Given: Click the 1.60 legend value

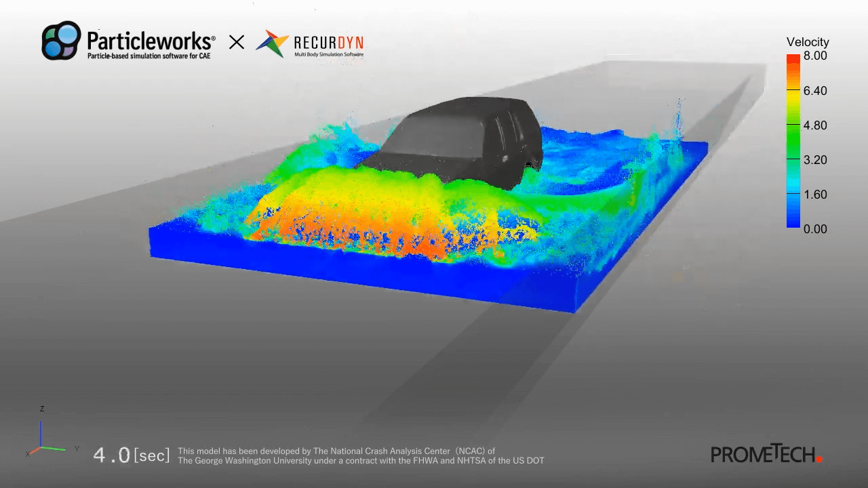Looking at the screenshot, I should pos(815,195).
